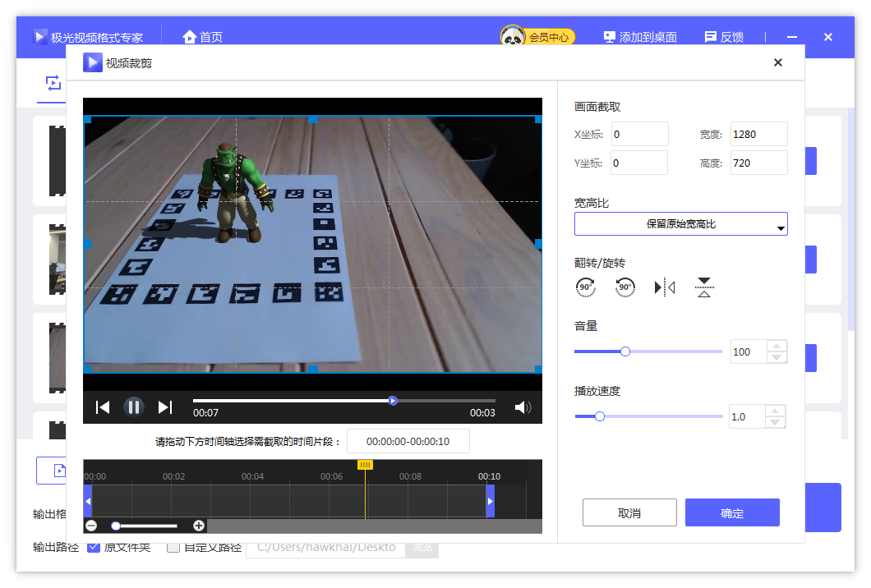This screenshot has width=871, height=588.
Task: Click 确定 to confirm cropping
Action: pos(732,513)
